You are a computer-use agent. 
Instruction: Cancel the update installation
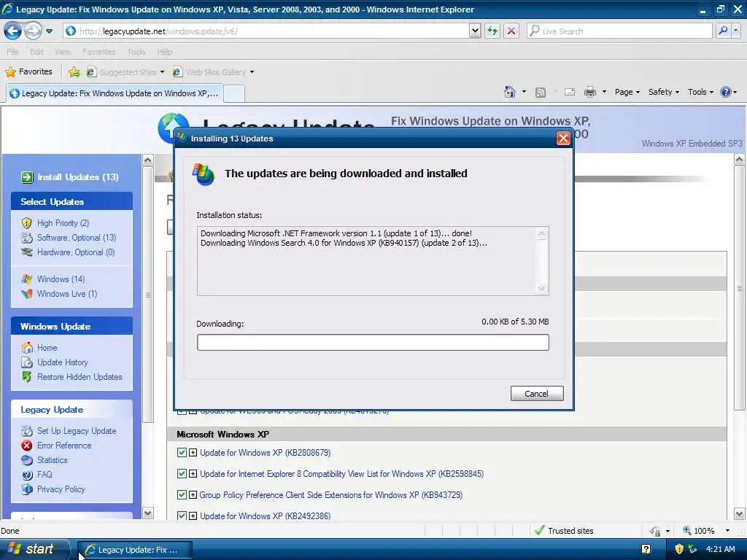tap(537, 393)
